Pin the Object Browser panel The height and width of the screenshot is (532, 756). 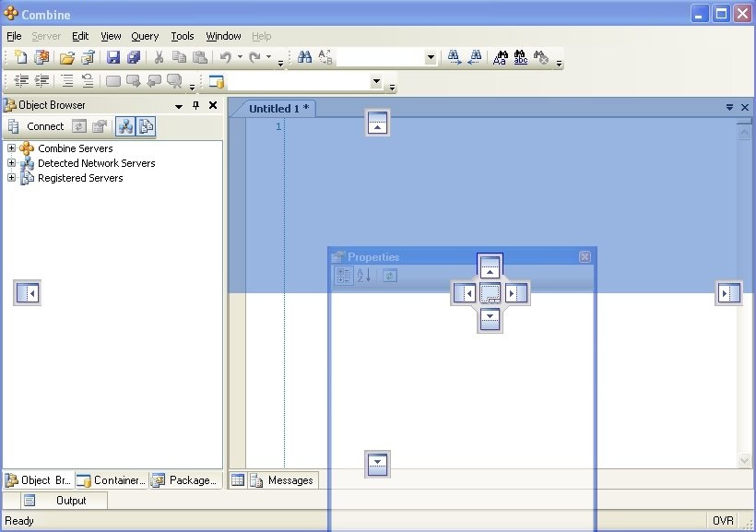click(x=195, y=105)
